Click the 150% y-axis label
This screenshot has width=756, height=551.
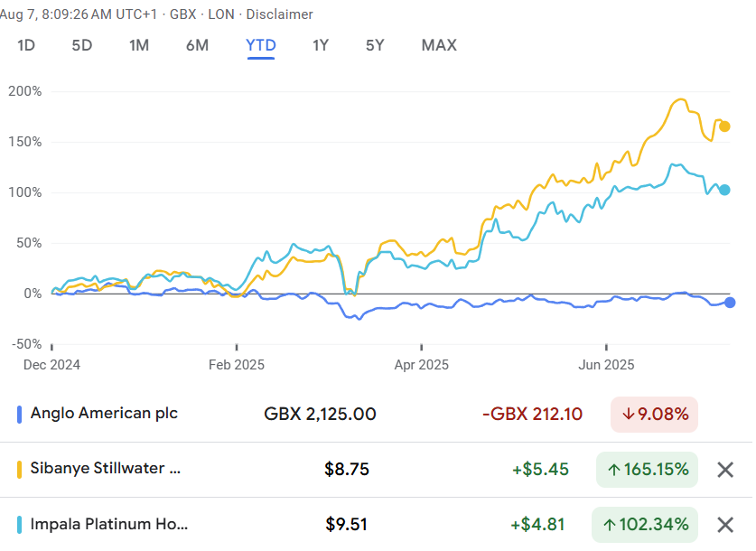pos(24,142)
